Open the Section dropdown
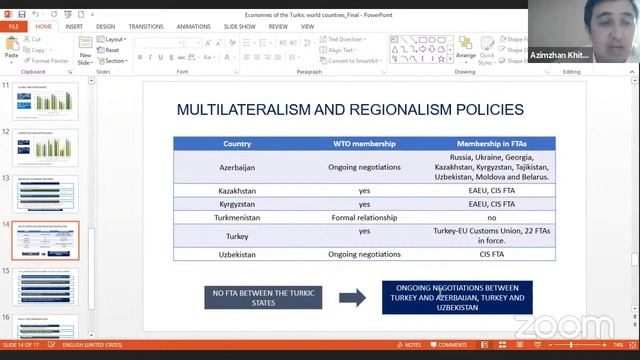Viewport: 640px width, 360px height. (113, 60)
